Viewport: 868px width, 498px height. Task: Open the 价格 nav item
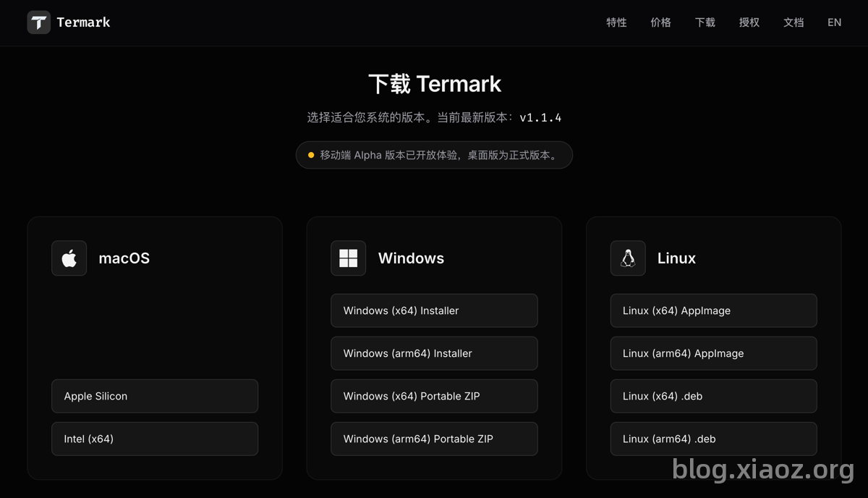click(660, 22)
